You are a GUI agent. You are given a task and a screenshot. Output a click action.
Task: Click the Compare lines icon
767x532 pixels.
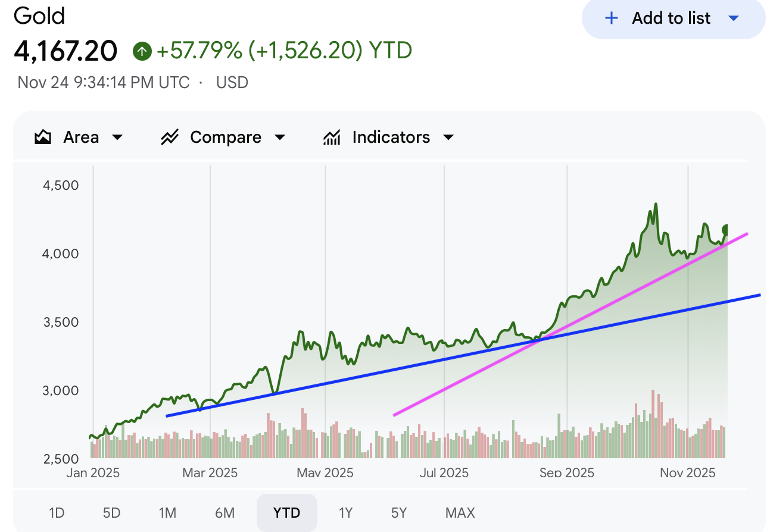170,137
